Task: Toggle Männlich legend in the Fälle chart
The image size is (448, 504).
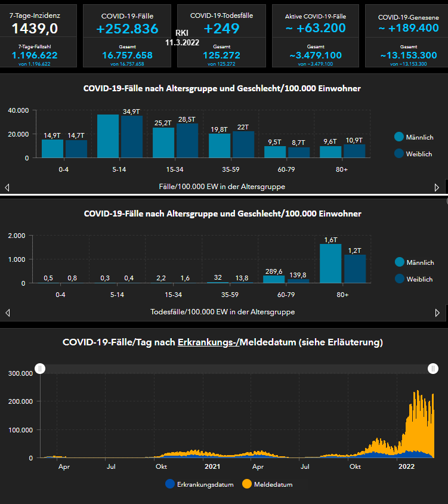Action: tap(414, 137)
